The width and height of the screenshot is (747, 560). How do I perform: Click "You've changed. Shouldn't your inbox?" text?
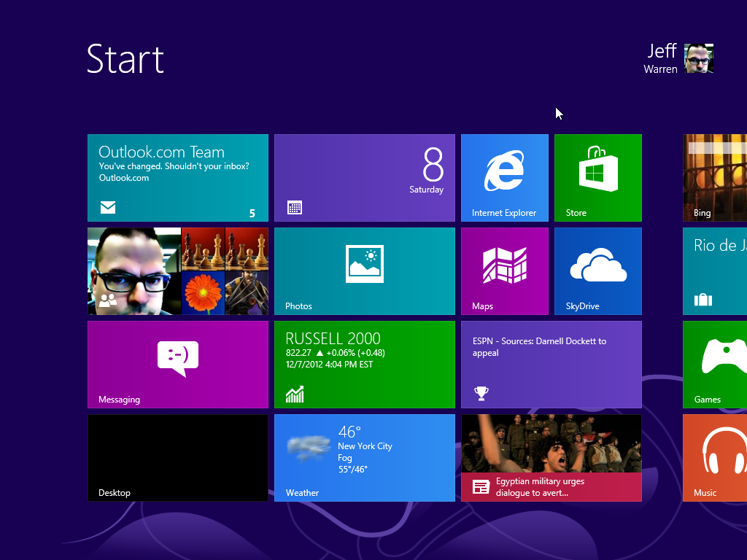tap(174, 166)
